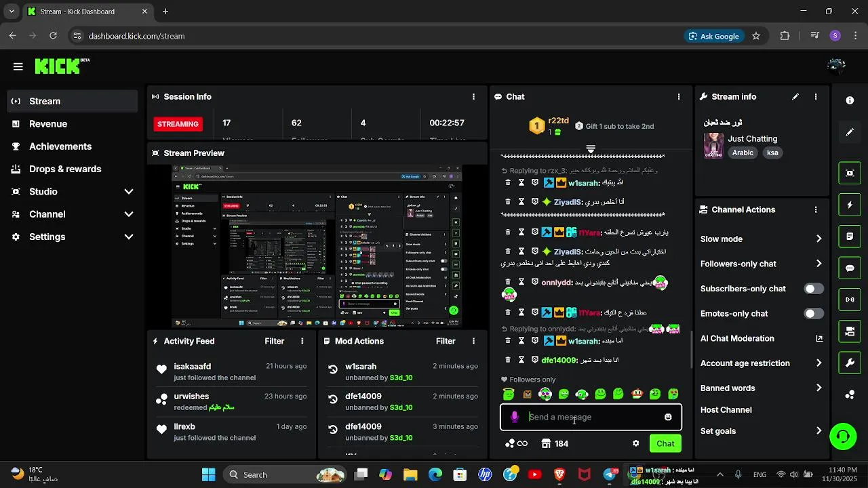Image resolution: width=868 pixels, height=488 pixels.
Task: Open the Activity Feed Filter
Action: tap(274, 342)
